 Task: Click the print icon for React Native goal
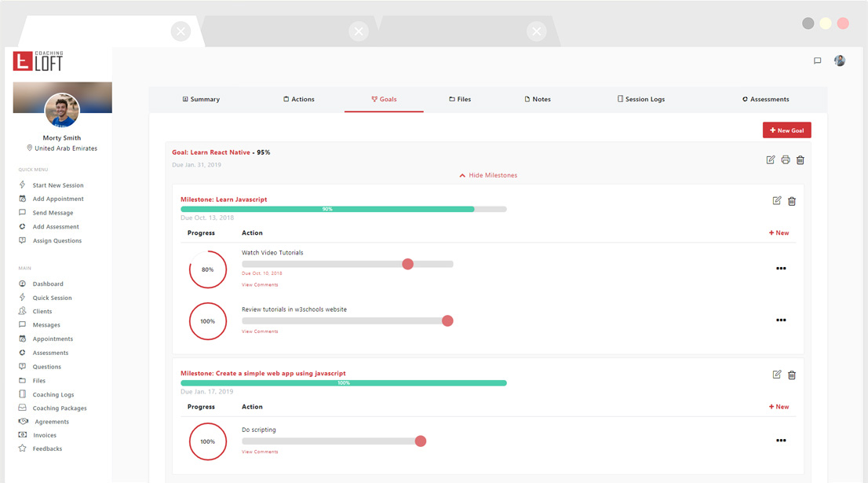(x=785, y=160)
